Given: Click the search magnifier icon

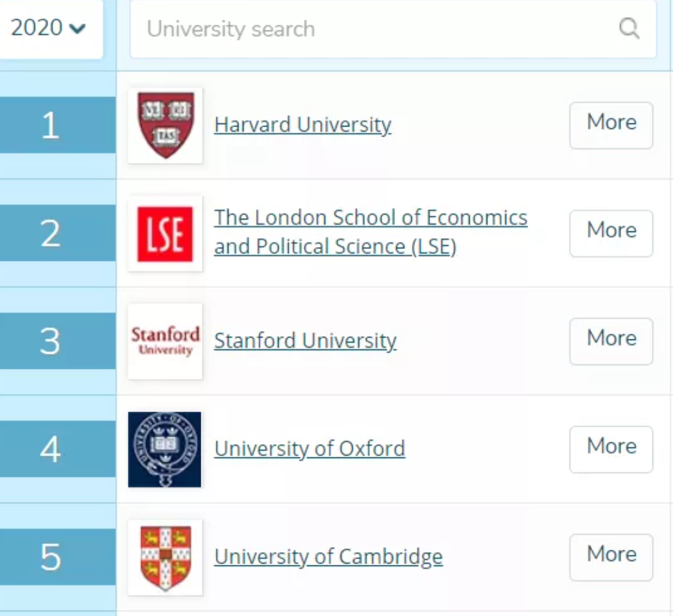Looking at the screenshot, I should coord(629,28).
